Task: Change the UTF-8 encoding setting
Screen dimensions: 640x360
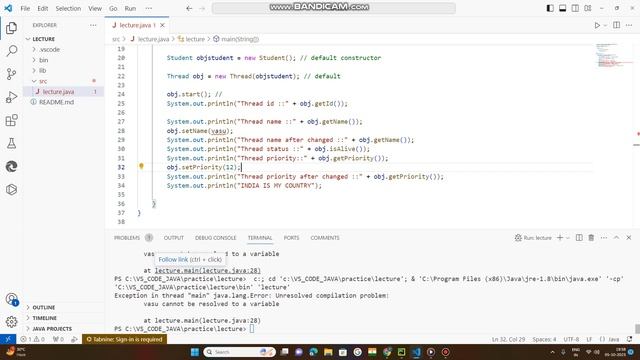Action: point(571,339)
